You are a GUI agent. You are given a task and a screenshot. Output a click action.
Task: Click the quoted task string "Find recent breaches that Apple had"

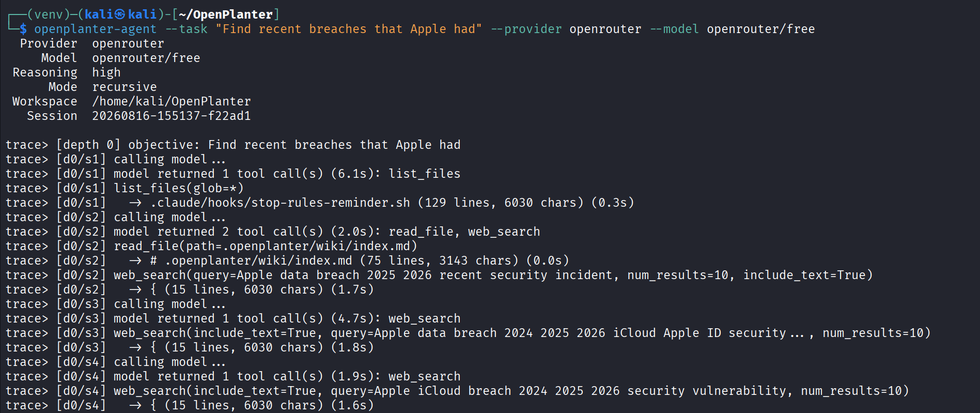pos(349,29)
